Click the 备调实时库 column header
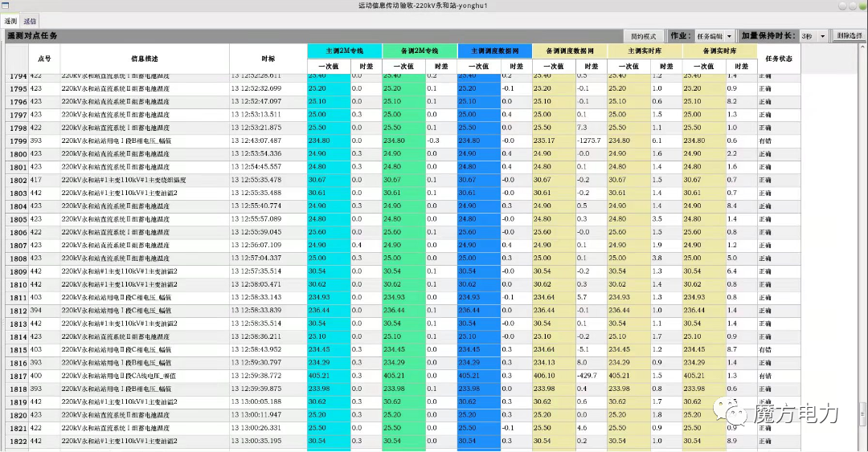 (x=719, y=51)
